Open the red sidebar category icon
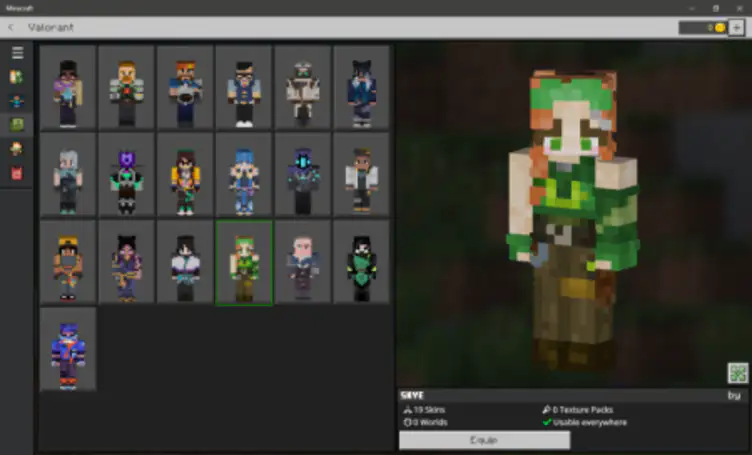Screen dimensions: 752x455 (17, 173)
